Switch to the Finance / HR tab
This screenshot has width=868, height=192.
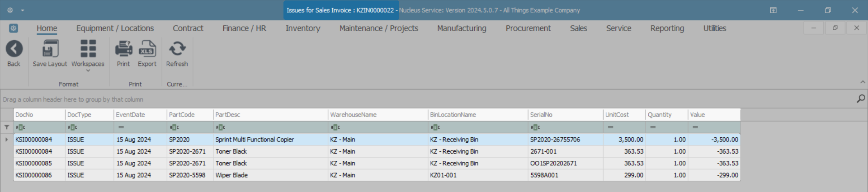(x=244, y=28)
